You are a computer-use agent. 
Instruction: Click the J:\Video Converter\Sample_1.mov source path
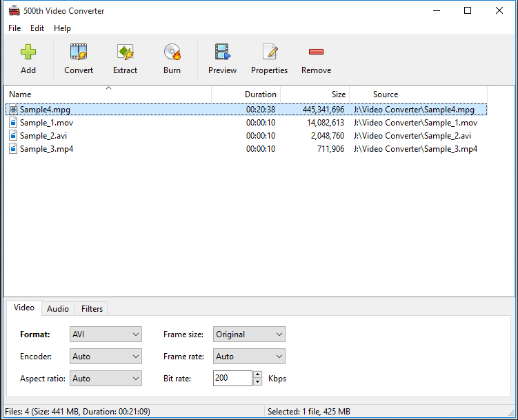point(415,123)
